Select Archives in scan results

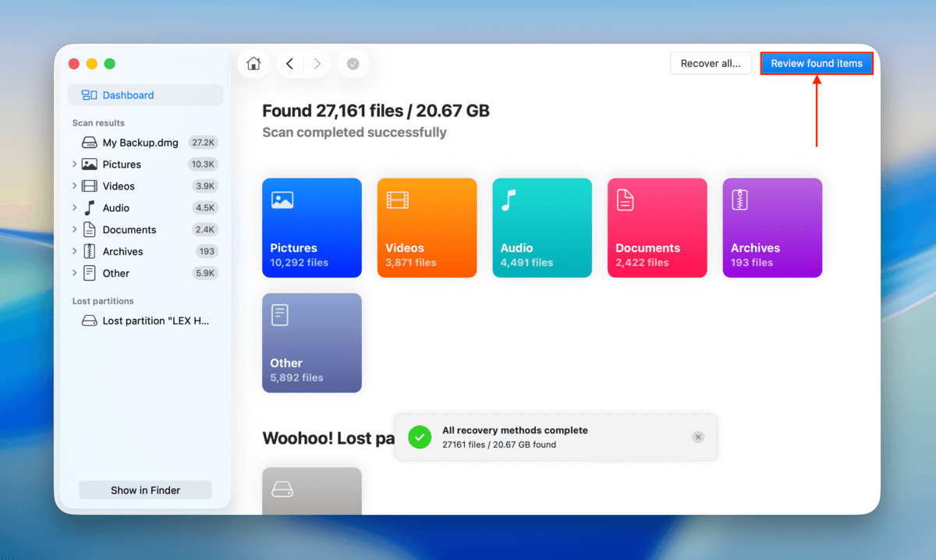(x=145, y=252)
